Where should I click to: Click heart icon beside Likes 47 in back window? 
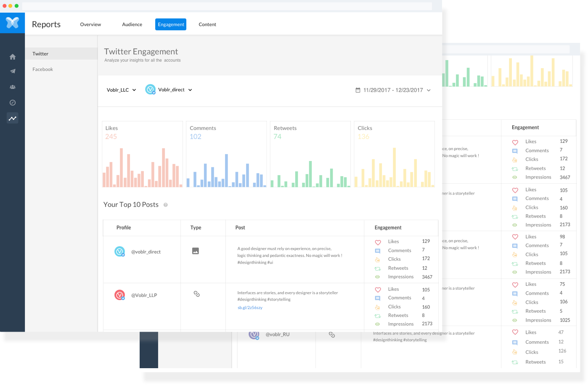point(515,332)
